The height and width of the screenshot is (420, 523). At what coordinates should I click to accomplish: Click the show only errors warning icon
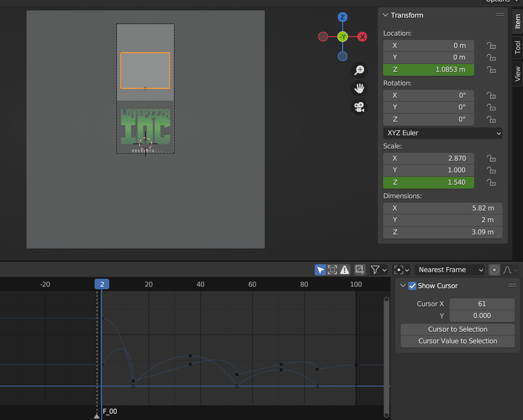[x=345, y=270]
